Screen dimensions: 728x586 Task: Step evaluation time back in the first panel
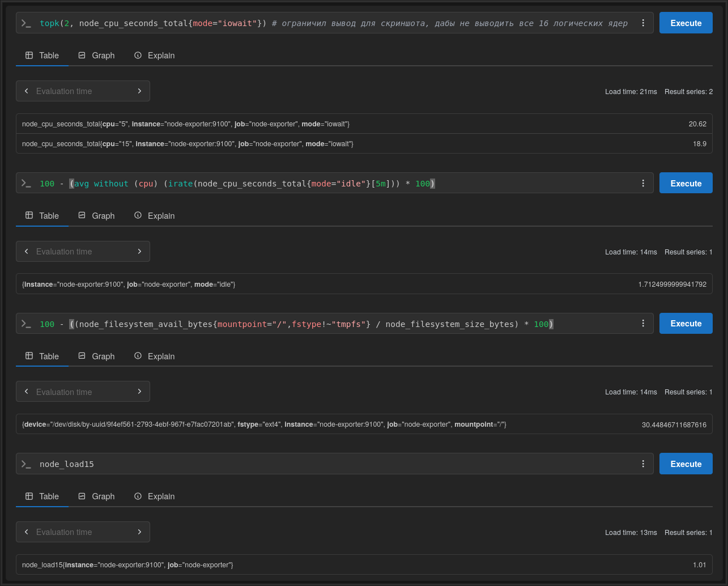(26, 91)
